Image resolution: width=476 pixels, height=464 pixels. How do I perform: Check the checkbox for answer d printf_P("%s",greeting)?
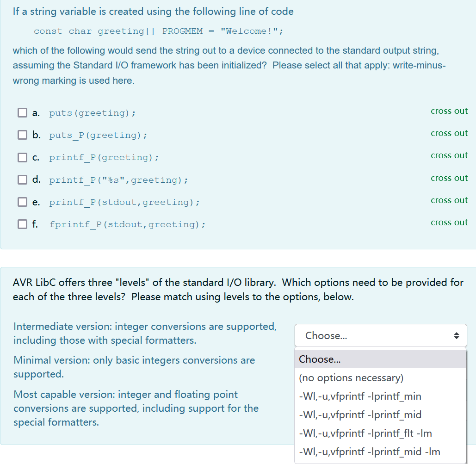pyautogui.click(x=22, y=179)
